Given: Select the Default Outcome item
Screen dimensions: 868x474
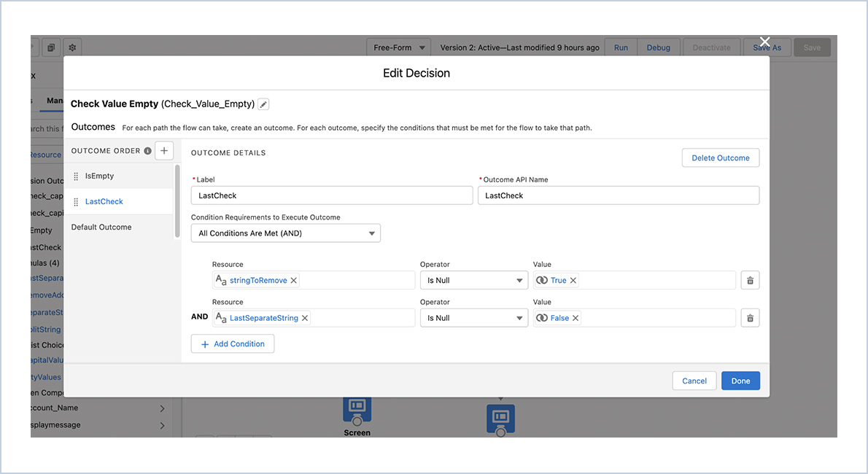Looking at the screenshot, I should coord(101,227).
